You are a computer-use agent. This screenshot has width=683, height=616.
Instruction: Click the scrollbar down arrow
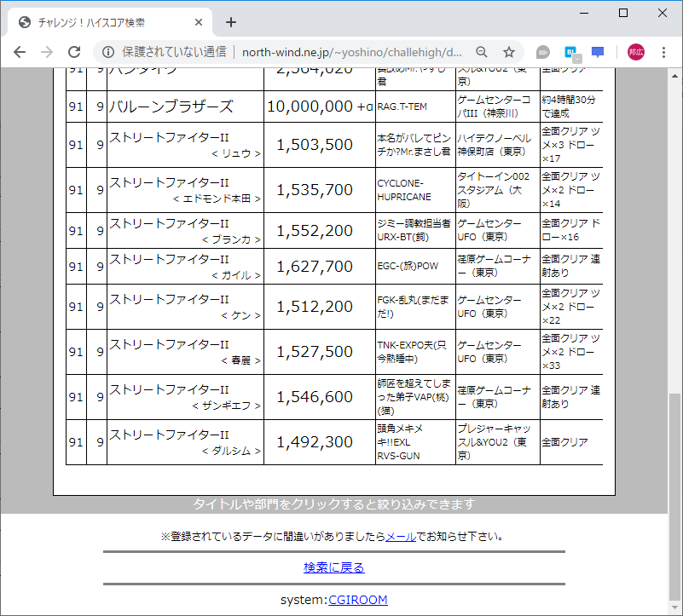pyautogui.click(x=674, y=607)
